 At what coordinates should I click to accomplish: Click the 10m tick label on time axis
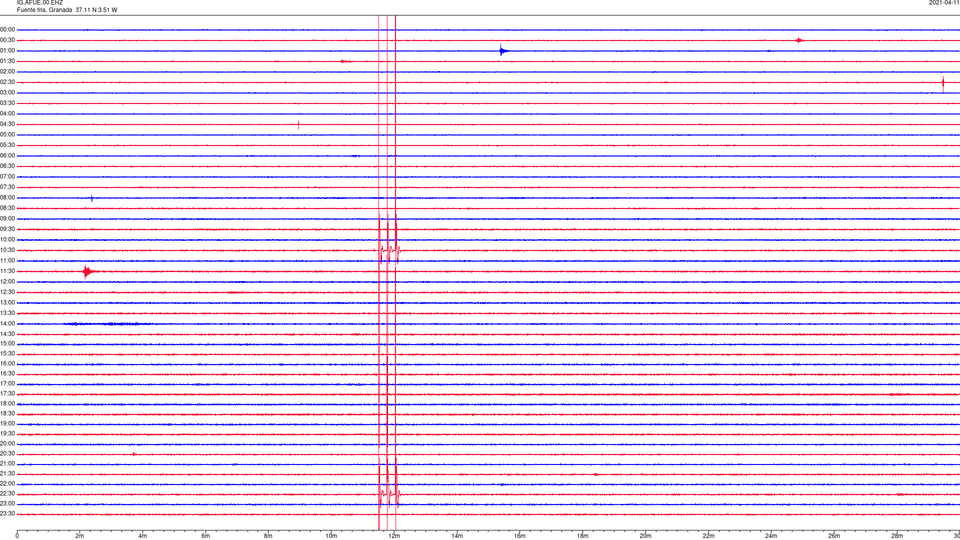(x=331, y=536)
